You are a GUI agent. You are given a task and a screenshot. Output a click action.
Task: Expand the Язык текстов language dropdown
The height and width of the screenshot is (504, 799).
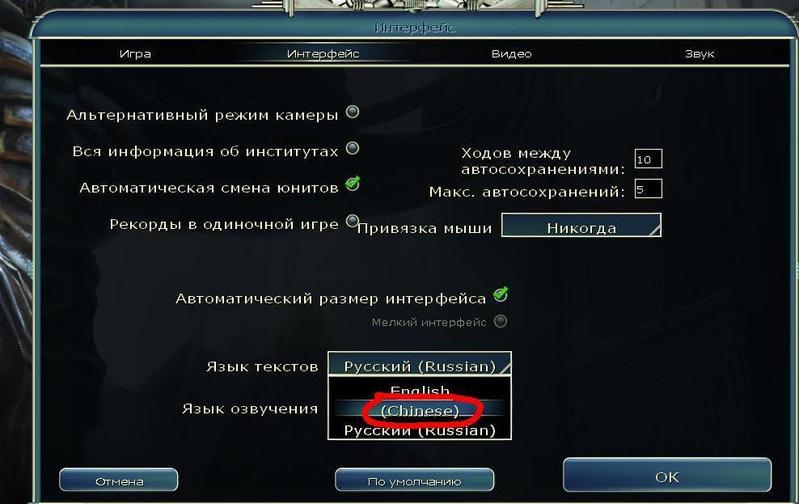419,364
